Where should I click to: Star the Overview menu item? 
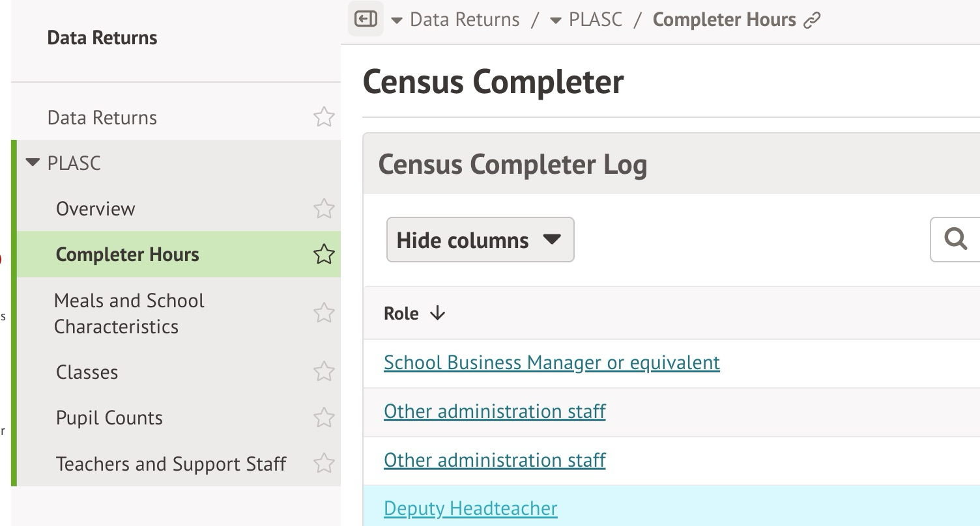pos(324,209)
